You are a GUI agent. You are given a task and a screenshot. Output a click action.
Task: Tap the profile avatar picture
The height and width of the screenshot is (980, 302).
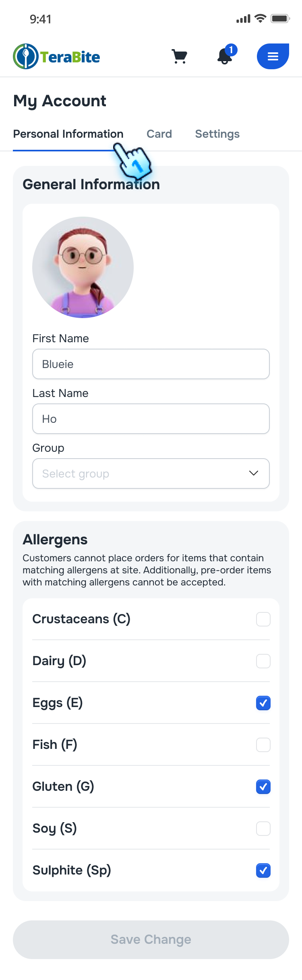tap(83, 267)
